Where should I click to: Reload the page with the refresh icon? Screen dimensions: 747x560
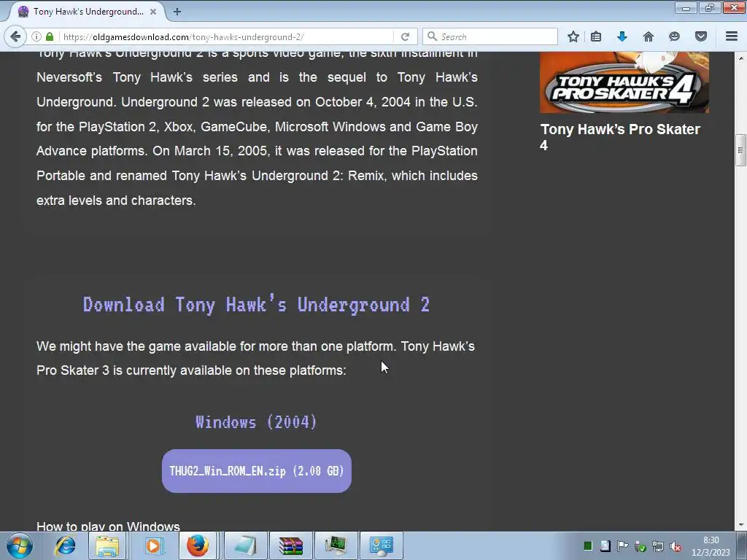(x=406, y=36)
